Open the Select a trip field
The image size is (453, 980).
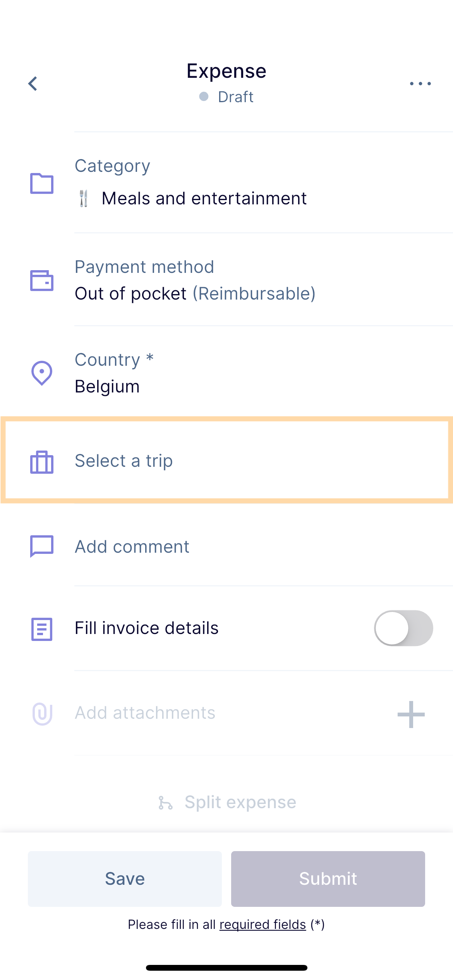coord(226,460)
